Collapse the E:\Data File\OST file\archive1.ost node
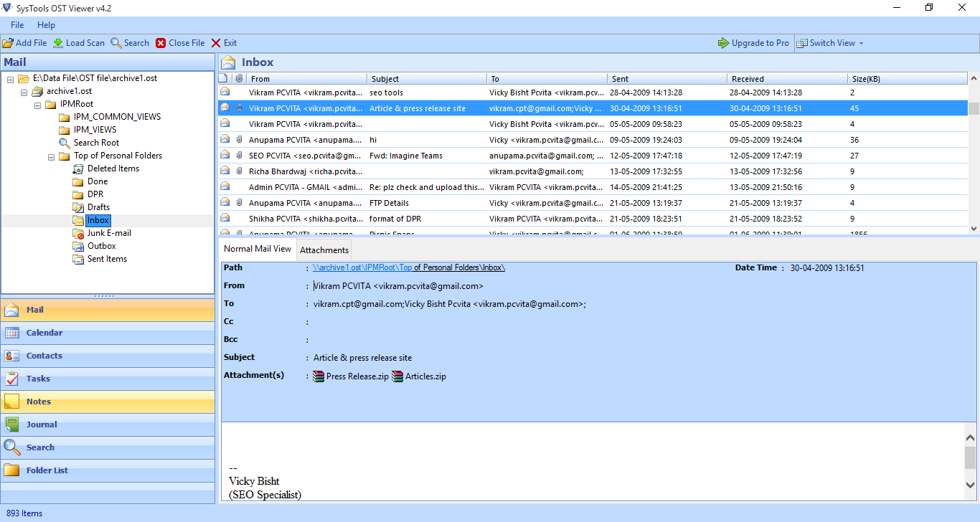The height and width of the screenshot is (522, 980). coord(10,78)
